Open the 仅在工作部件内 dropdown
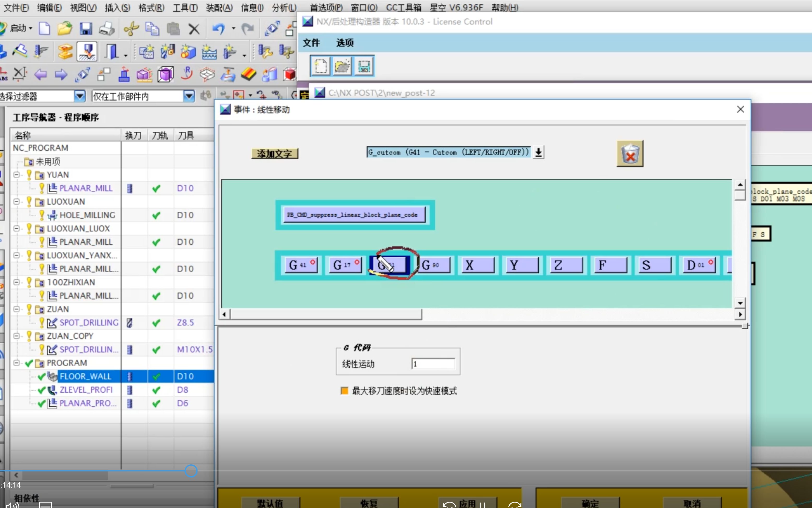Viewport: 812px width, 508px height. tap(189, 96)
